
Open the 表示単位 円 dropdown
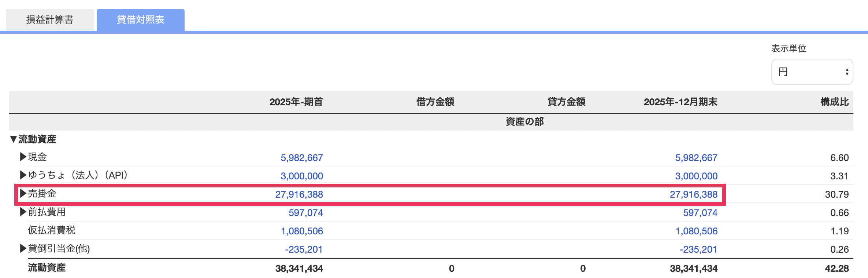(812, 72)
